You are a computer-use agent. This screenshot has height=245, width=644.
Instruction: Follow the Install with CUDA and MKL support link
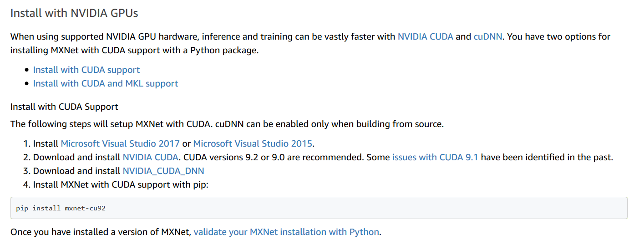(106, 83)
